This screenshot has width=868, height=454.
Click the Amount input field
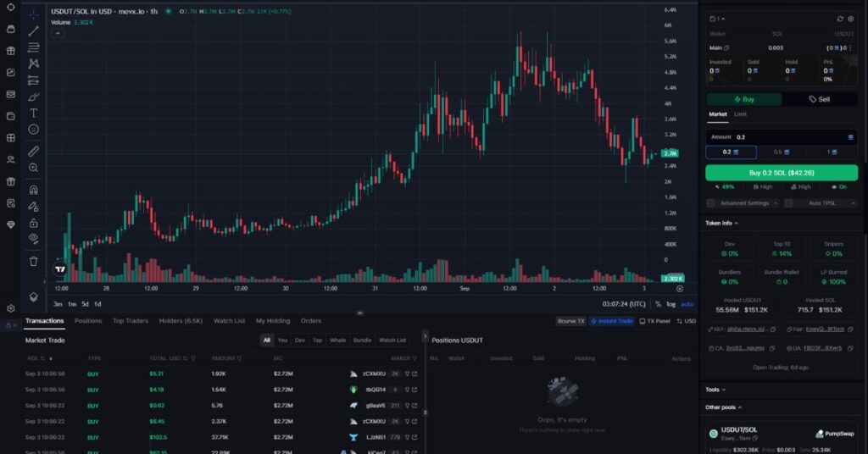click(781, 137)
